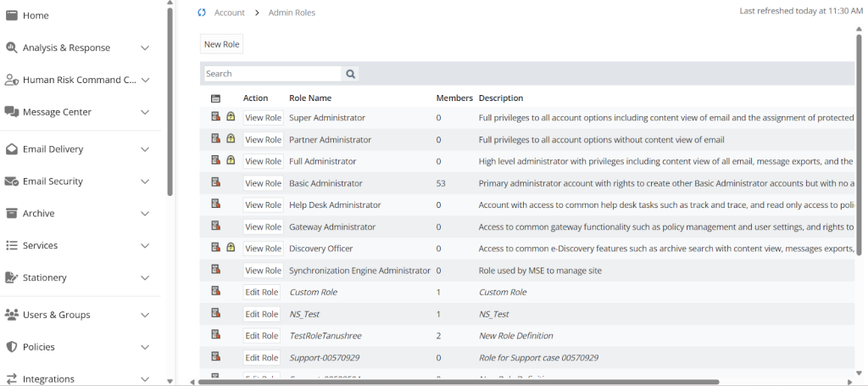The image size is (868, 386).
Task: Click the Services list icon
Action: tap(12, 245)
